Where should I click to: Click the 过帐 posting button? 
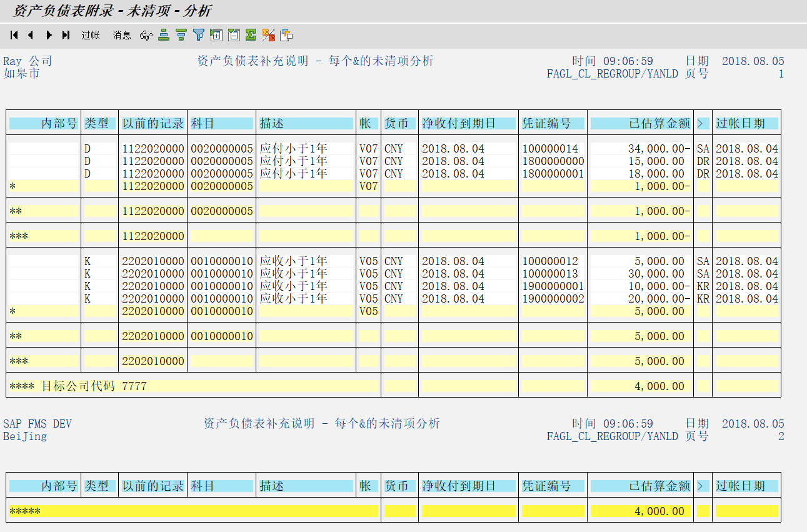(x=91, y=36)
